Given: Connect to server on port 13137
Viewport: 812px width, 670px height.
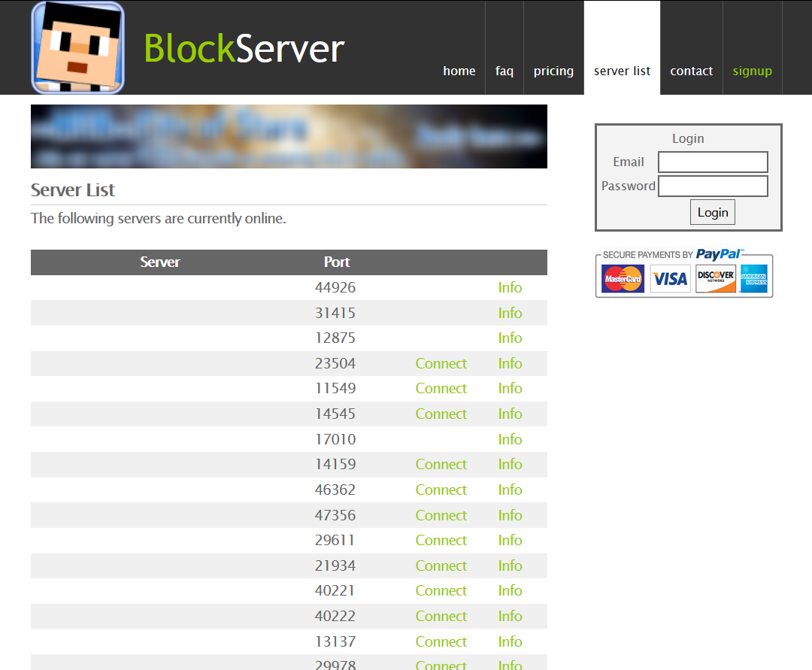Looking at the screenshot, I should point(441,641).
